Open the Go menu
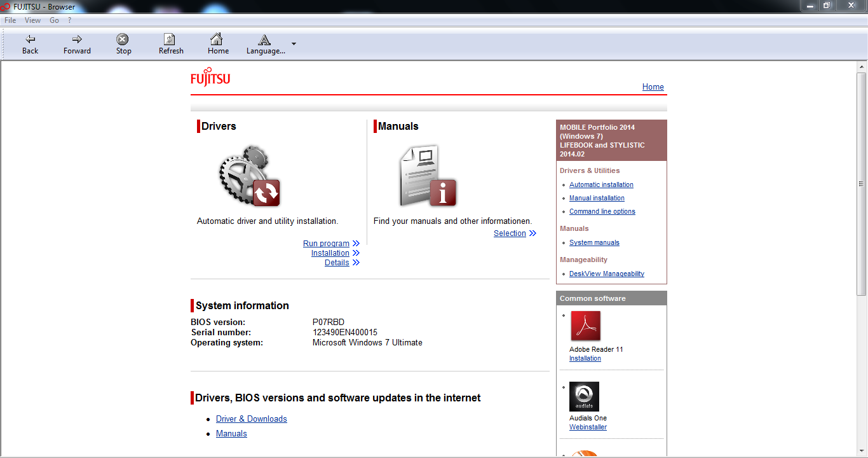Image resolution: width=868 pixels, height=458 pixels. (x=54, y=20)
